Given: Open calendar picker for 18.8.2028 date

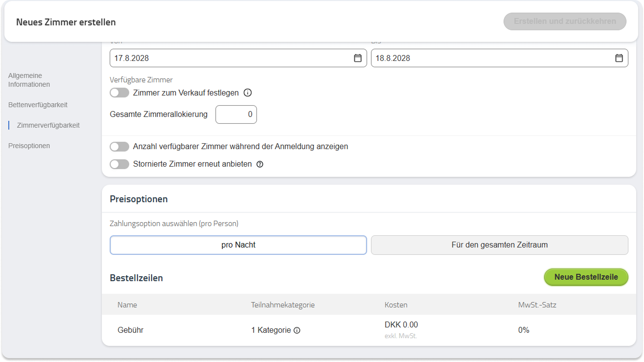Looking at the screenshot, I should coord(619,58).
